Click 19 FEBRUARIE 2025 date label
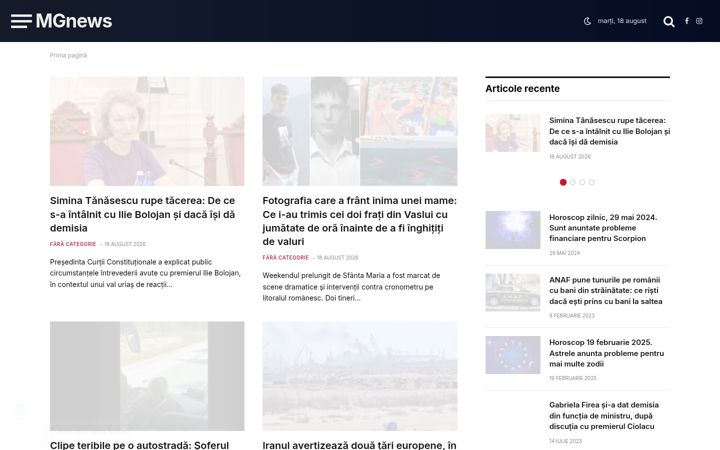This screenshot has height=450, width=720. coord(573,378)
